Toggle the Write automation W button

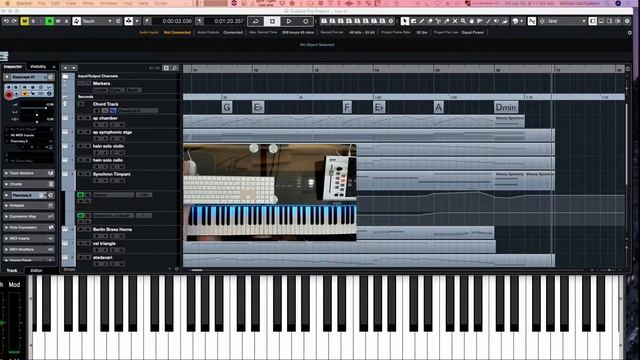coord(58,21)
